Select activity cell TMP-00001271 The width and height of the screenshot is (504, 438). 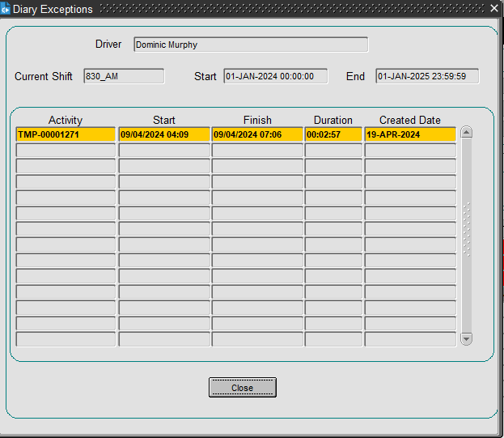66,134
